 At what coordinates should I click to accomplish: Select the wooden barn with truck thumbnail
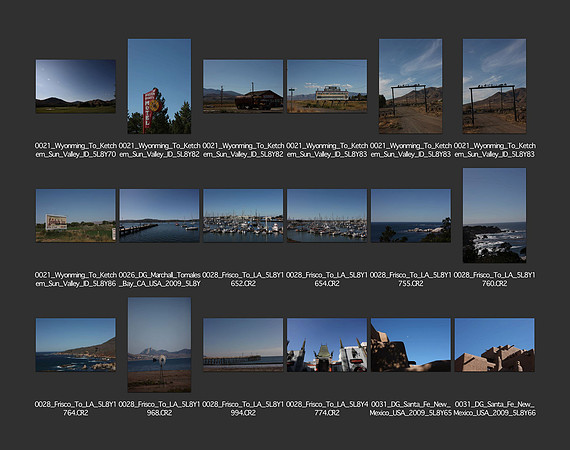click(x=243, y=87)
